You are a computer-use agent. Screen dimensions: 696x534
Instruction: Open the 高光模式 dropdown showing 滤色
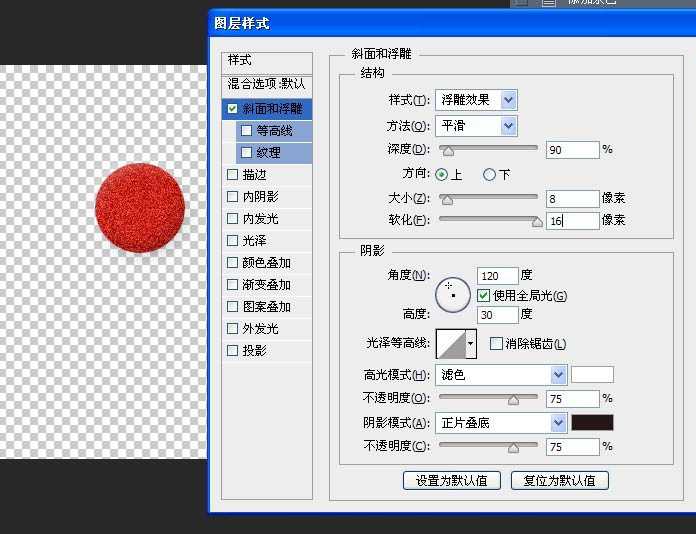point(501,375)
